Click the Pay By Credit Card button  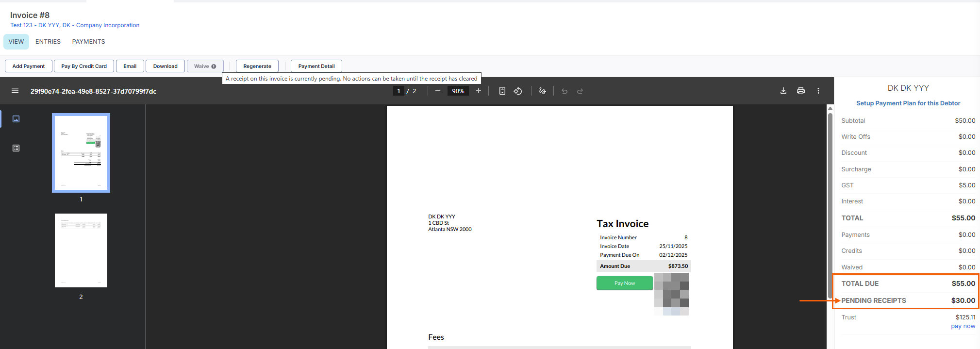84,66
